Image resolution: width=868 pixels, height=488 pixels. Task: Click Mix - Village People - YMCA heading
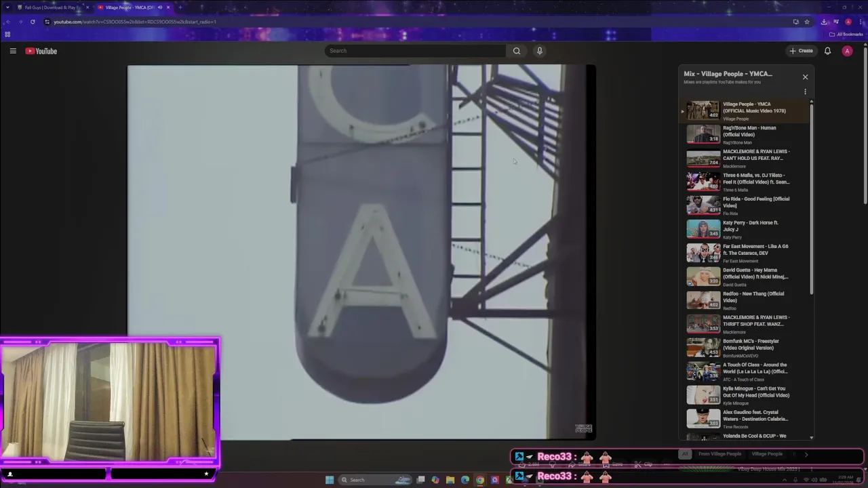coord(728,74)
